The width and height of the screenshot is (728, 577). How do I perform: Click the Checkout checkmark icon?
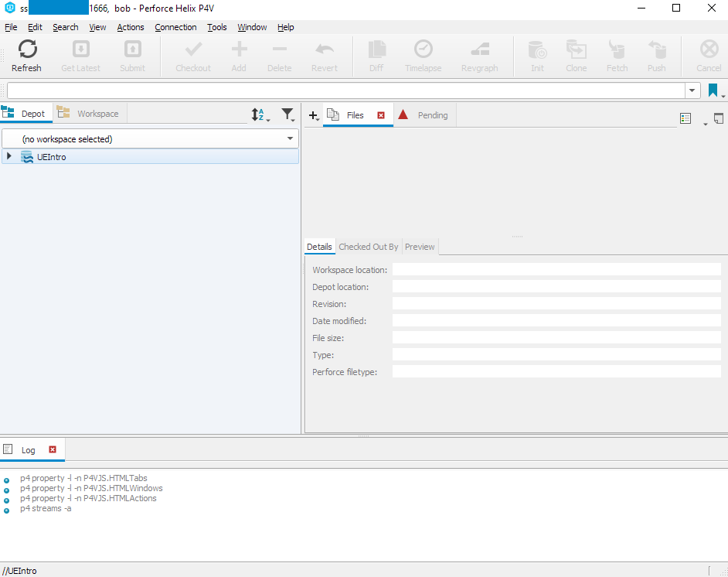193,50
